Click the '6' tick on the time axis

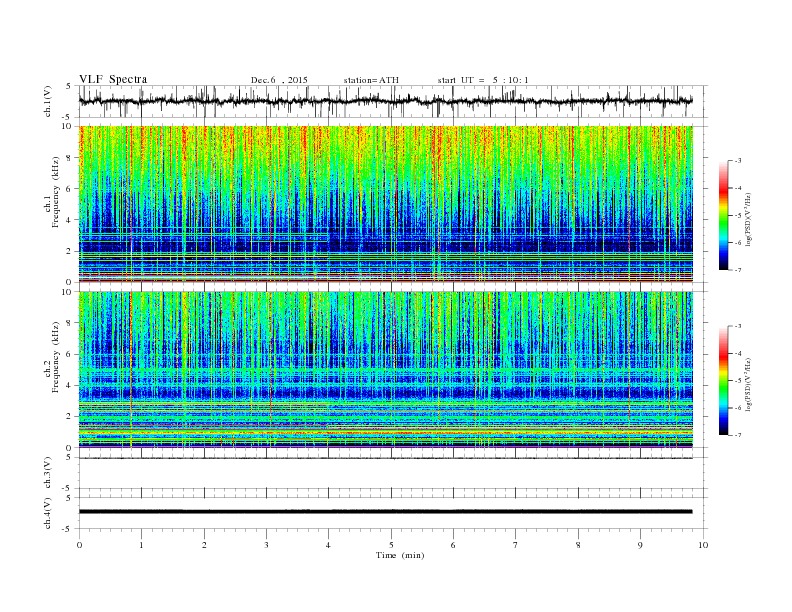coord(453,545)
